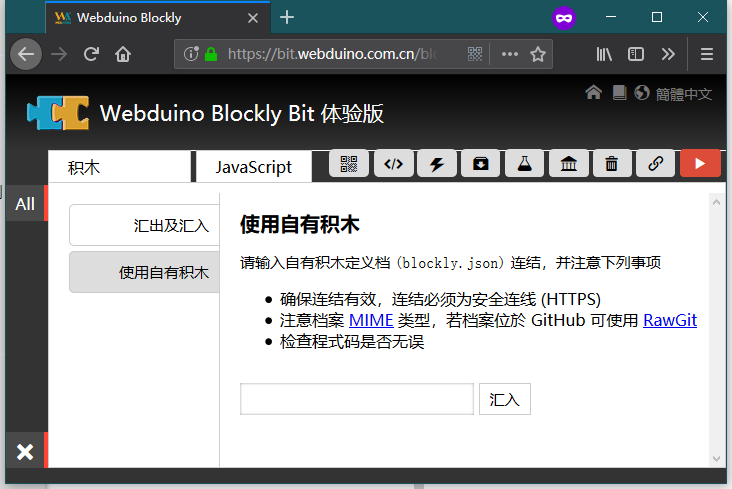Screen dimensions: 732x489
Task: Open the flask experiment button
Action: (524, 164)
